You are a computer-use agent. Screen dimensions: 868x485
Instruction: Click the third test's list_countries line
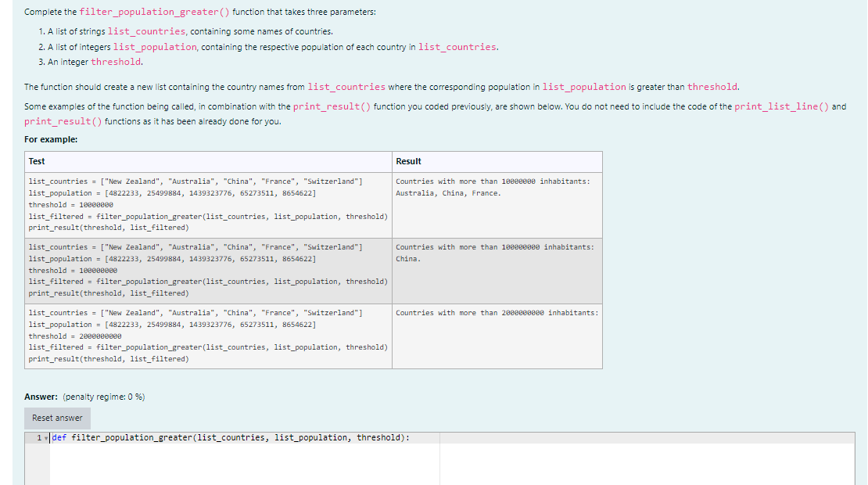tap(195, 313)
